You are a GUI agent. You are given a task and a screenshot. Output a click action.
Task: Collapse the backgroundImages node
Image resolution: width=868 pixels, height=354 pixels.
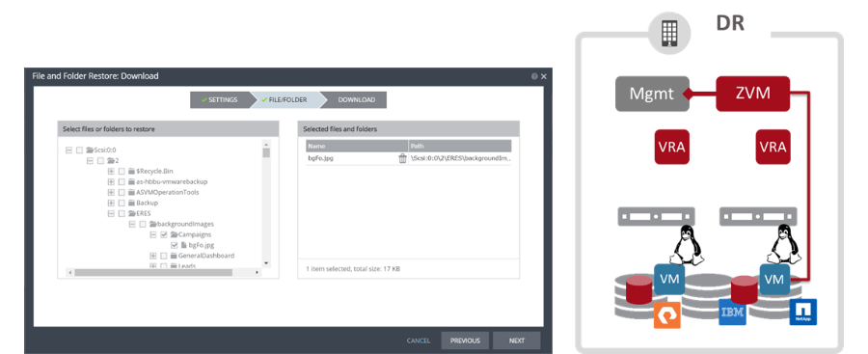click(132, 224)
